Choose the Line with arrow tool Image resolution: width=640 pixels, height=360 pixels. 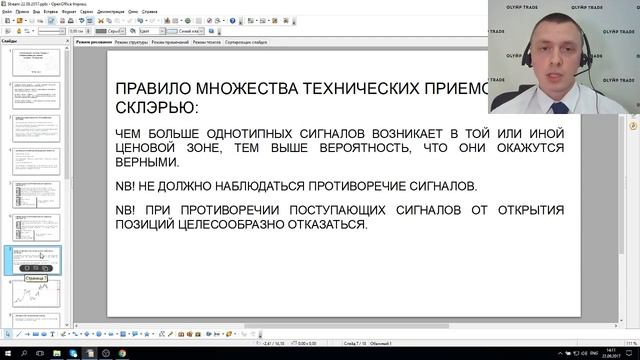pyautogui.click(x=27, y=334)
